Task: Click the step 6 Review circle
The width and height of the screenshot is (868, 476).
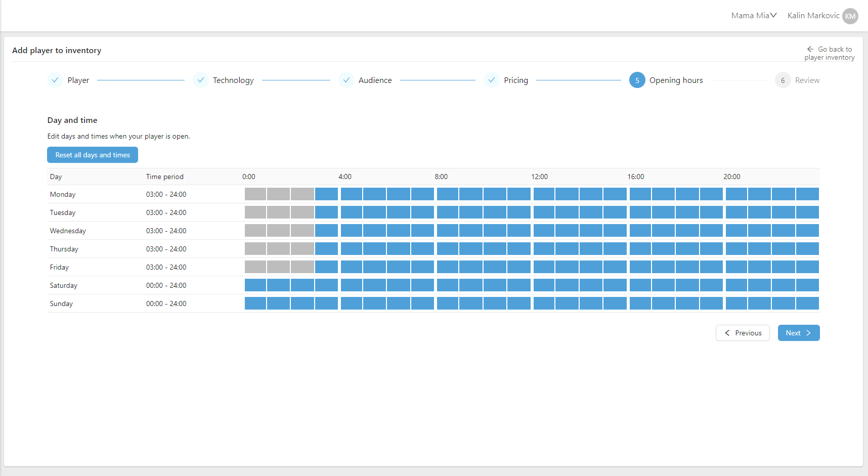Action: [x=783, y=80]
